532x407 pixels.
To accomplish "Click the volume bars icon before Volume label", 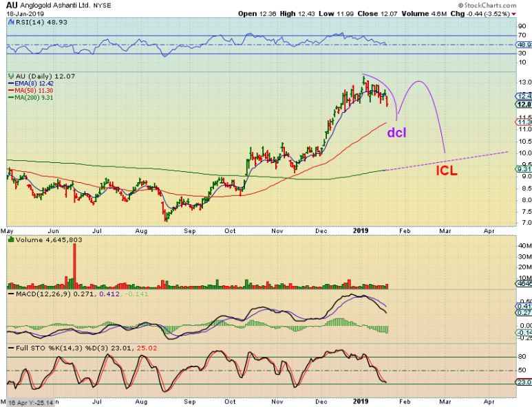I will point(11,240).
